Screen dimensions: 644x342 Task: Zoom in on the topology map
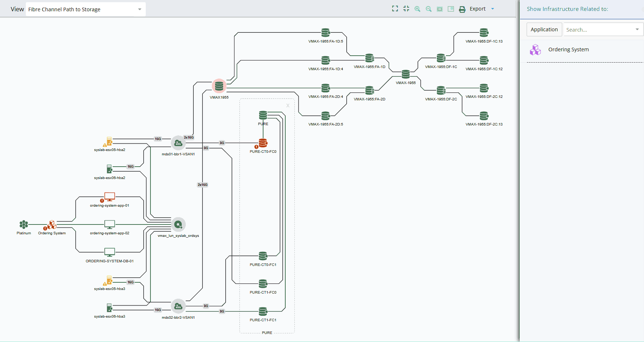(x=418, y=9)
